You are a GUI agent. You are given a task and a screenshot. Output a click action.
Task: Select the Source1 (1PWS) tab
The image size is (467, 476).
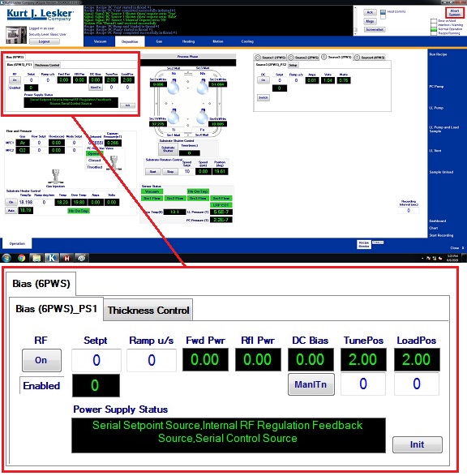click(x=270, y=58)
